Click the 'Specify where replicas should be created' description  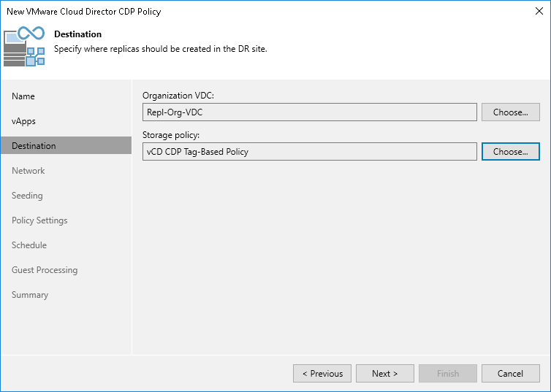161,49
